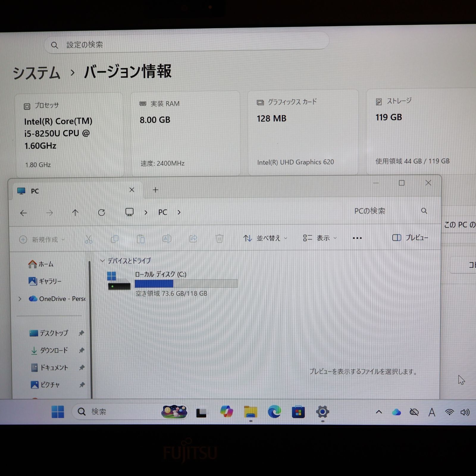This screenshot has height=476, width=476.
Task: Click the Rename icon in toolbar
Action: click(167, 239)
